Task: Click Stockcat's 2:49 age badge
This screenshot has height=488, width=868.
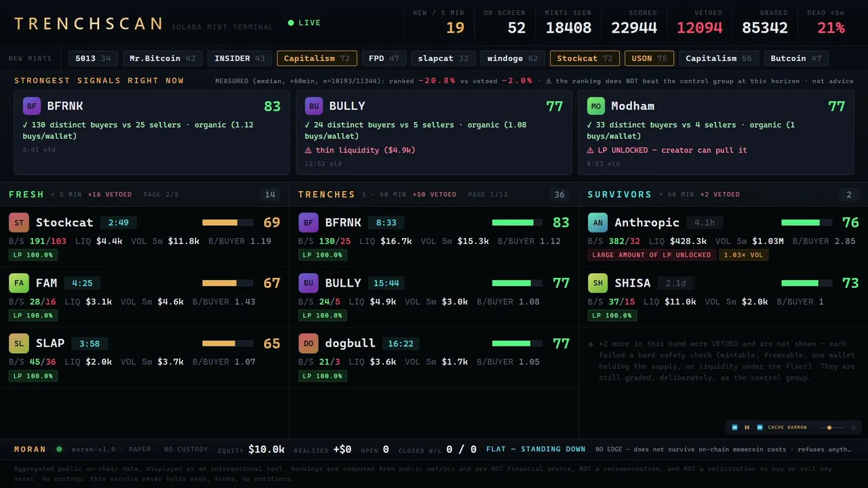Action: pyautogui.click(x=119, y=222)
